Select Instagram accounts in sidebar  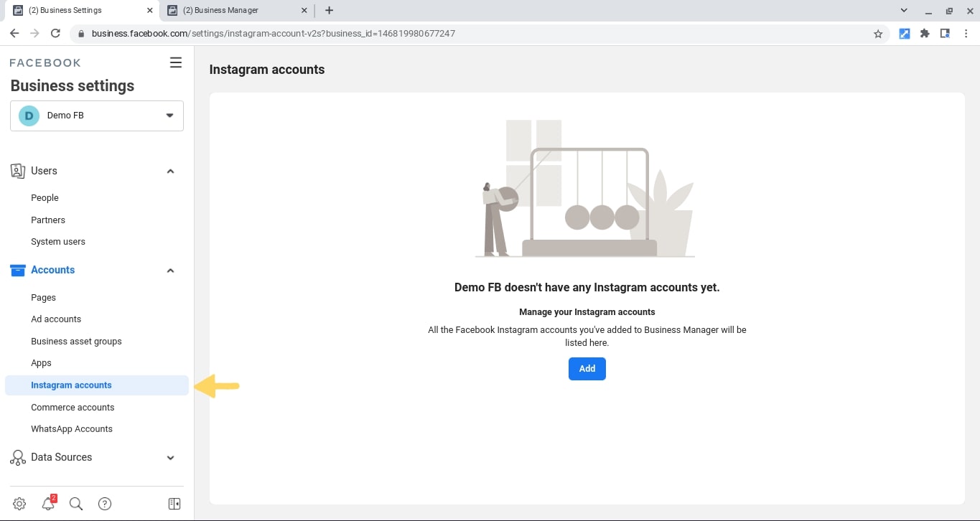click(97, 385)
